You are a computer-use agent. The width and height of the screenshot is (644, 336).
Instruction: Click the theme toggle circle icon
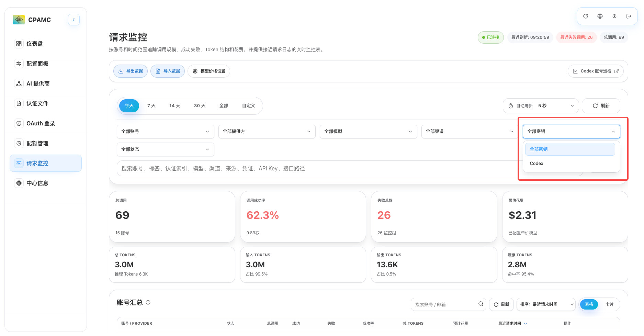click(614, 16)
